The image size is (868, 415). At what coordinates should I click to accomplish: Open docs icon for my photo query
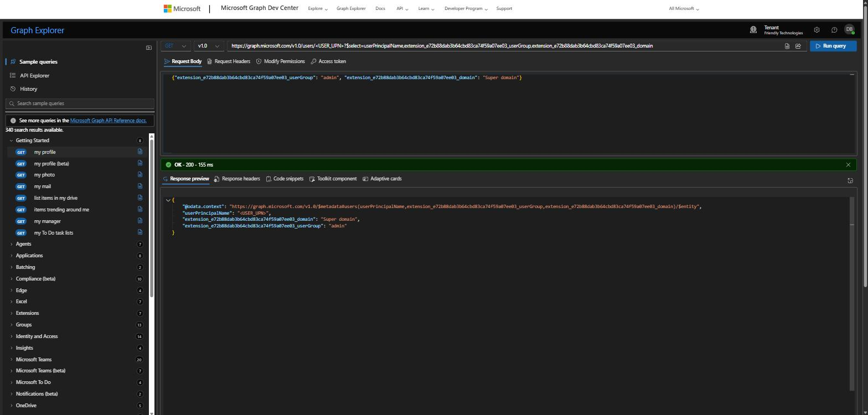(x=140, y=174)
